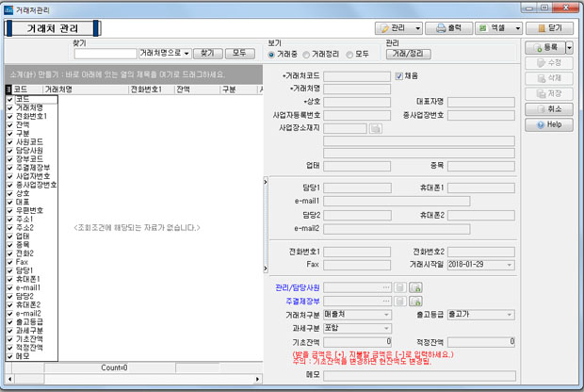The image size is (584, 392).
Task: Click the 거래처명 column header
Action: [x=83, y=89]
